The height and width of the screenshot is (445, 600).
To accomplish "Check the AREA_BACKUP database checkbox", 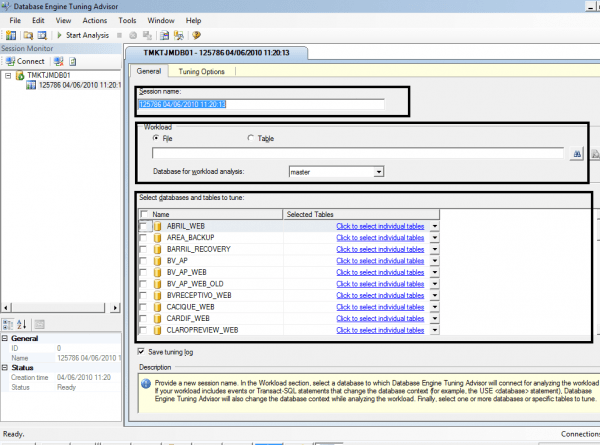I will tap(143, 238).
